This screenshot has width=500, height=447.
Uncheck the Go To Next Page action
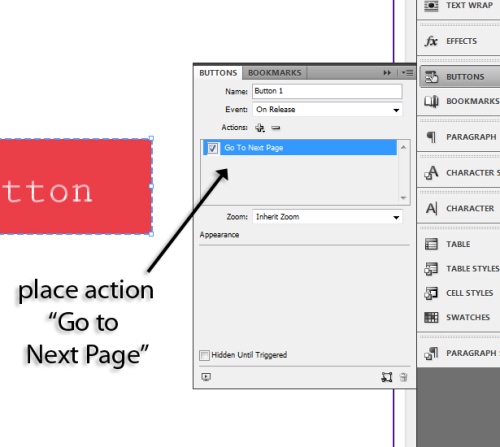coord(212,148)
